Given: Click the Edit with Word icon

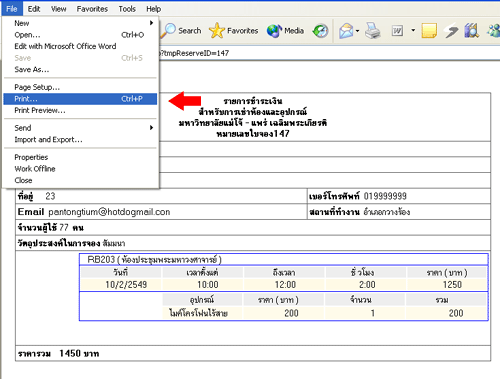Looking at the screenshot, I should click(x=397, y=31).
